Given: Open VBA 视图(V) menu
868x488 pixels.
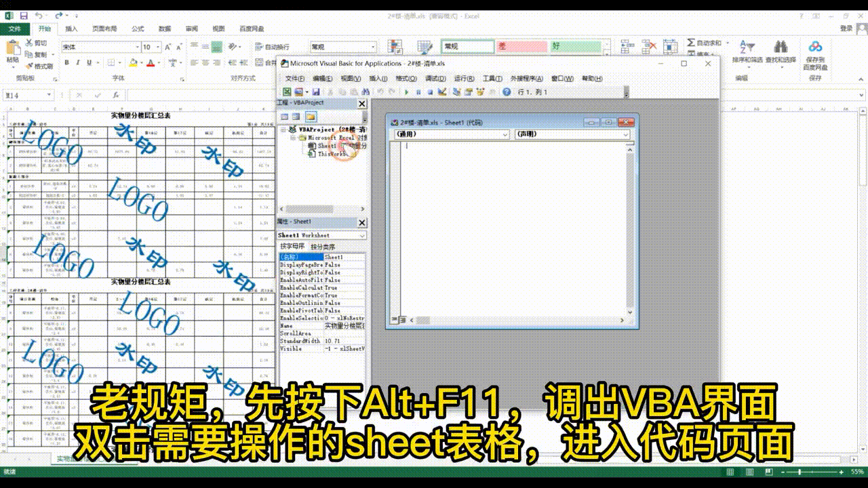Looking at the screenshot, I should coord(351,79).
